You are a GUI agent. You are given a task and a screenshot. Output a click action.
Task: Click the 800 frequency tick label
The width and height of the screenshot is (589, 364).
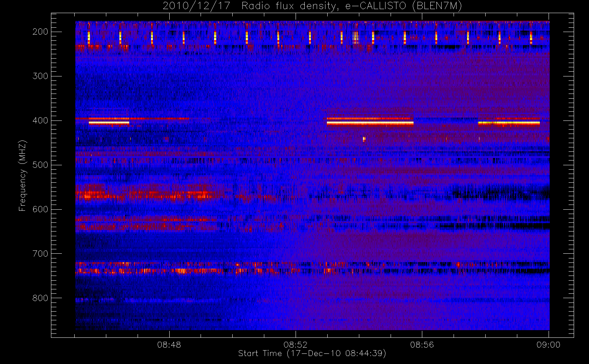(40, 298)
